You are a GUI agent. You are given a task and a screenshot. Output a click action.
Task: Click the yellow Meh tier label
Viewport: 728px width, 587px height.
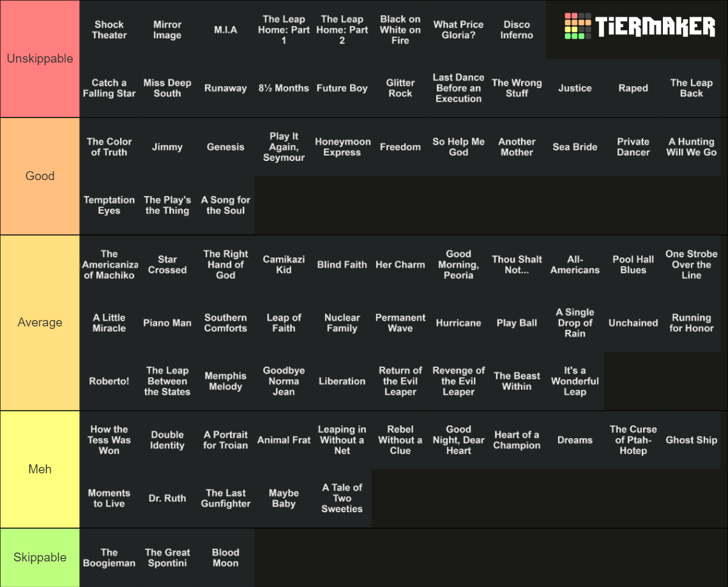[40, 469]
